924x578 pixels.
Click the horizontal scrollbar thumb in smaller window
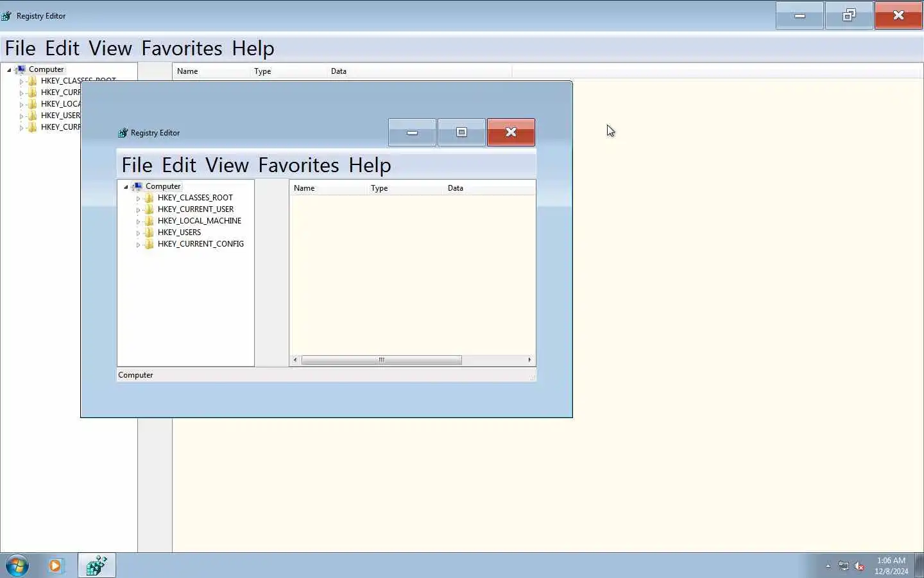click(381, 360)
